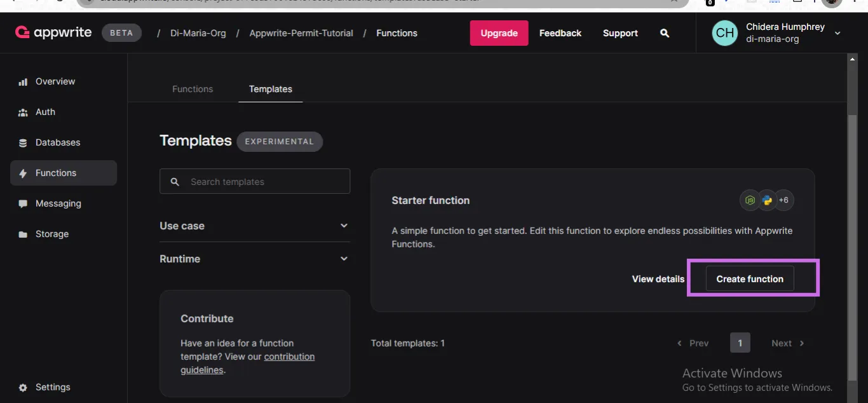Click the Overview chart icon

click(x=23, y=82)
